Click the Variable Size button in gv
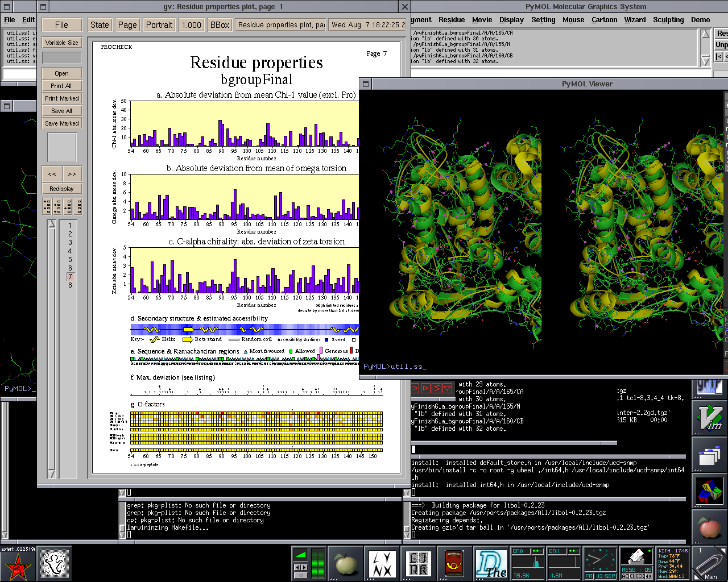Image resolution: width=728 pixels, height=582 pixels. pos(61,43)
